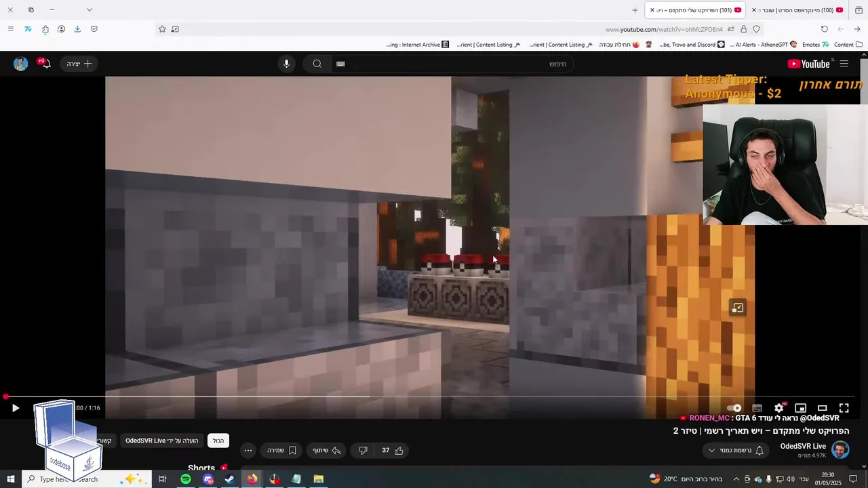The height and width of the screenshot is (488, 868).
Task: Click the שיתוף share button
Action: 326,450
